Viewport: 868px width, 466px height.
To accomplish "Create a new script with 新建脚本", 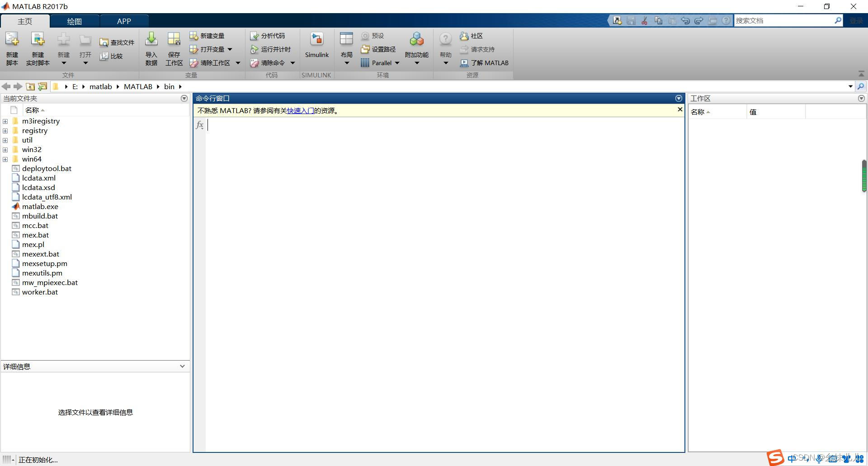I will coord(12,49).
